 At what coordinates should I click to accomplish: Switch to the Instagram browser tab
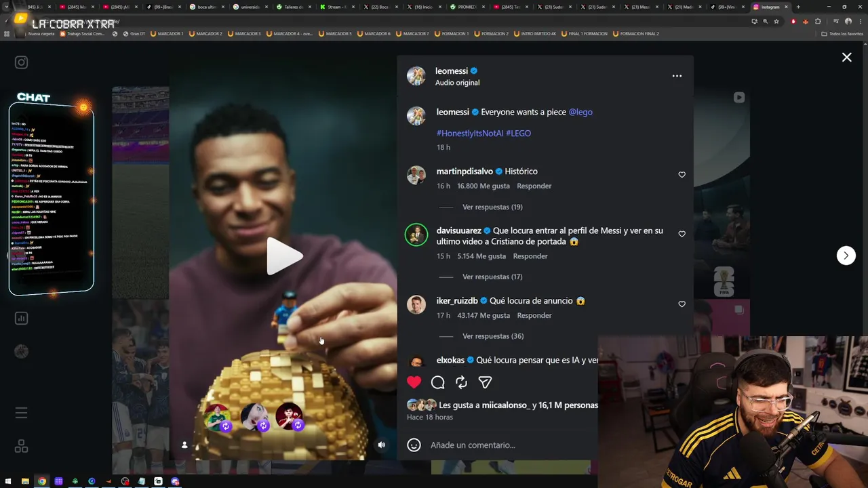click(769, 7)
